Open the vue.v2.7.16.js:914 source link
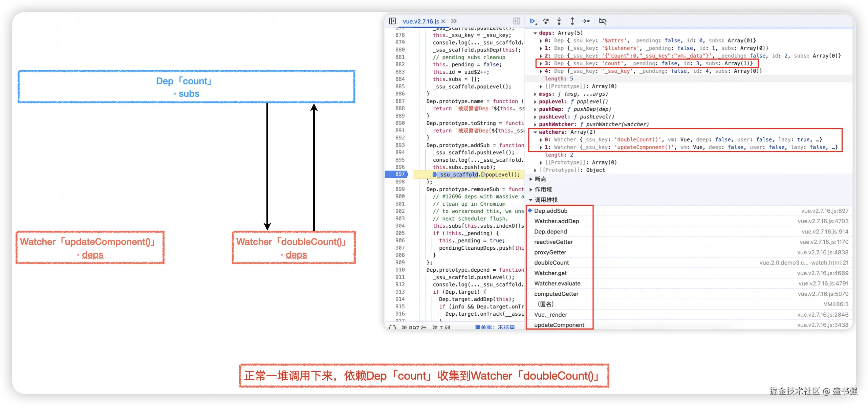This screenshot has height=406, width=868. (x=825, y=232)
